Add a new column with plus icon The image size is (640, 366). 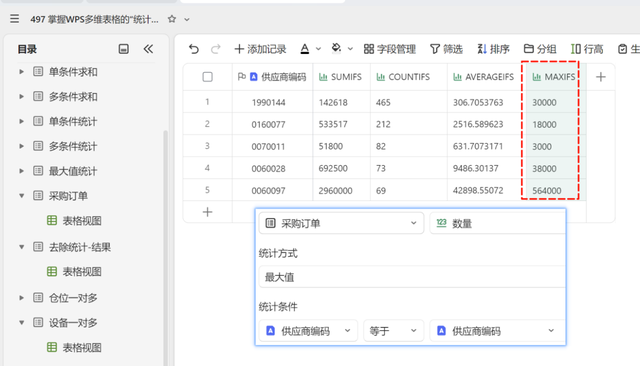point(600,77)
